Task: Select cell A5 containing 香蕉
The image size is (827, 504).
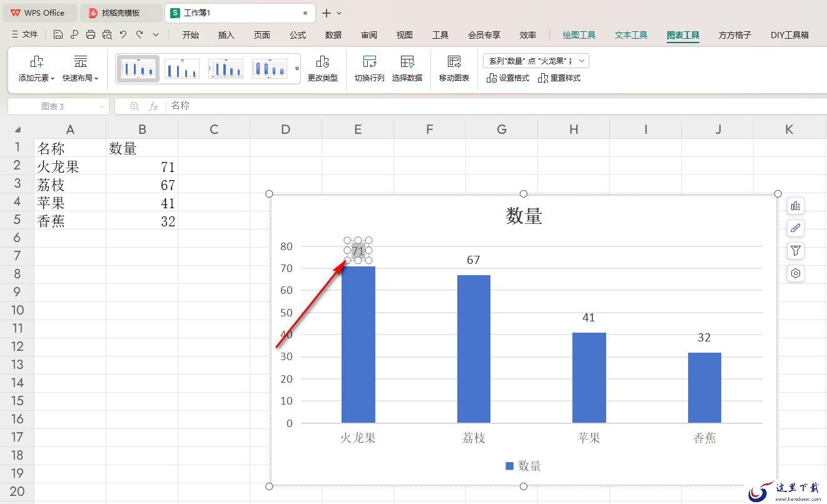Action: pos(70,221)
